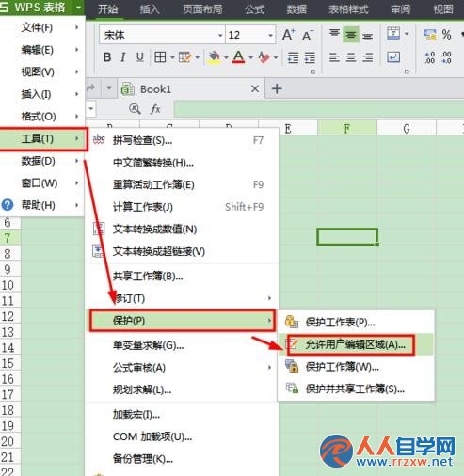464x476 pixels.
Task: Click the wrap text icon
Action: tap(393, 57)
